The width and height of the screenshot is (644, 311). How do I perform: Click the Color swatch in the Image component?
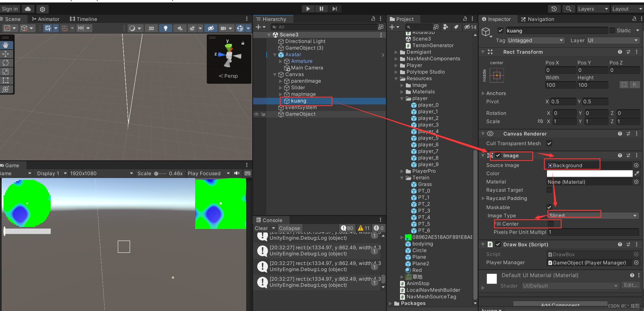(x=589, y=173)
